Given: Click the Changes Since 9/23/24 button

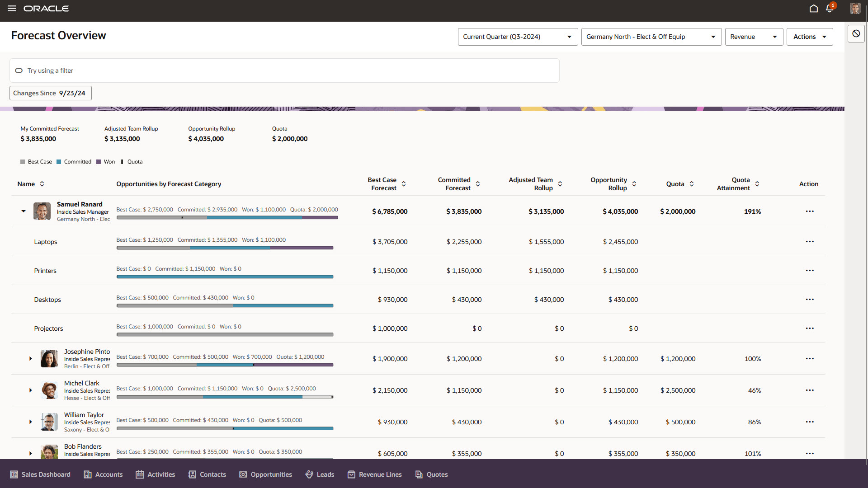Looking at the screenshot, I should tap(50, 93).
